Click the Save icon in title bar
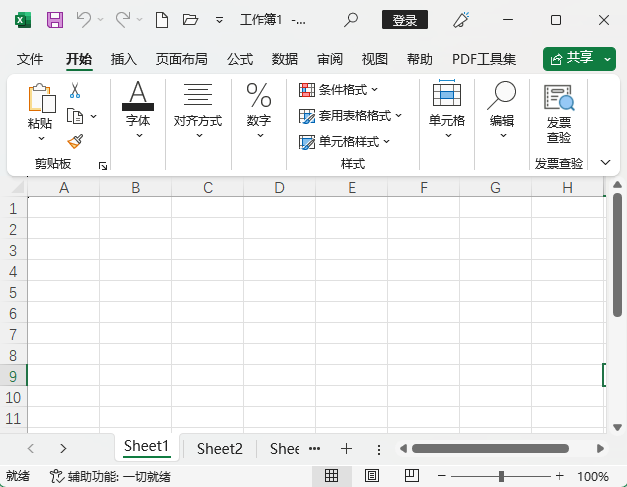 [x=55, y=20]
